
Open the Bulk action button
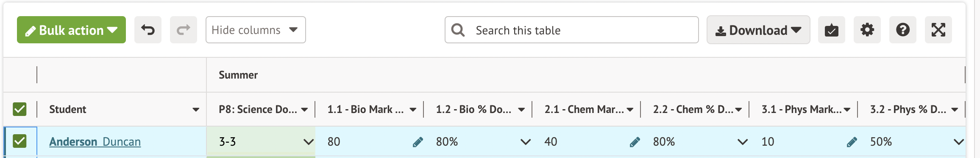(x=71, y=30)
